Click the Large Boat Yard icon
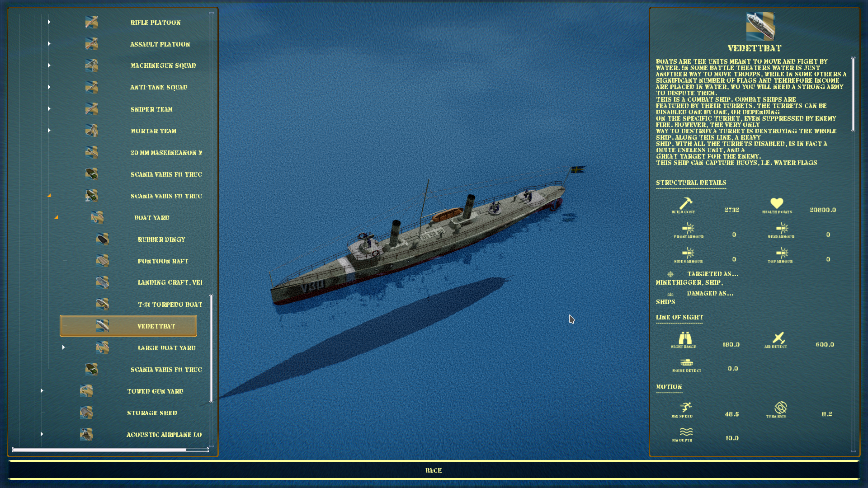This screenshot has height=488, width=868. 103,347
